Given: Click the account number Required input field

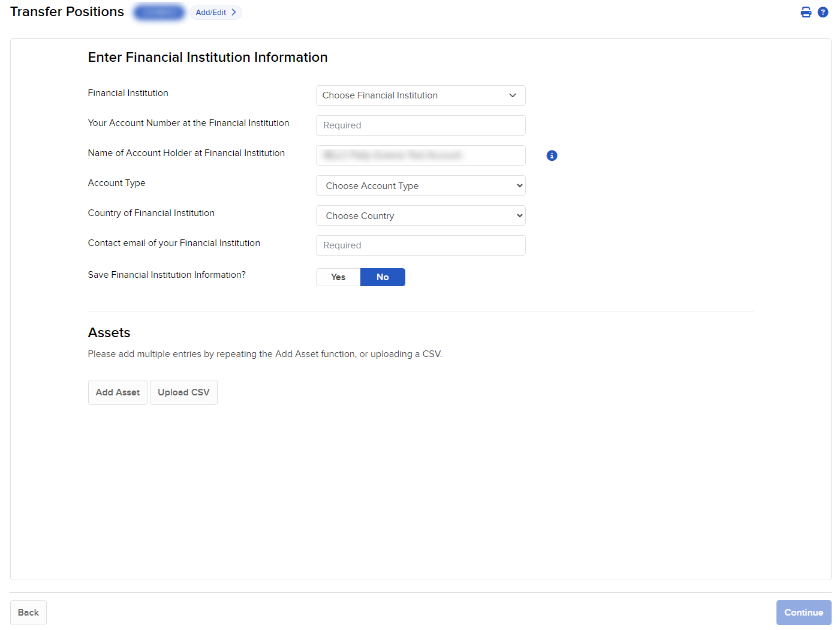Looking at the screenshot, I should pos(420,125).
